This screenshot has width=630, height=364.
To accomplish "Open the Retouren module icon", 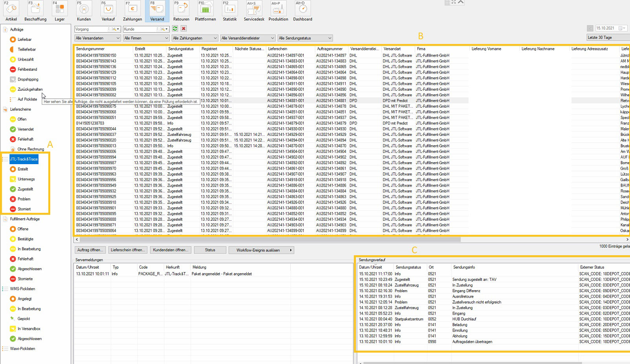I will coord(181,9).
